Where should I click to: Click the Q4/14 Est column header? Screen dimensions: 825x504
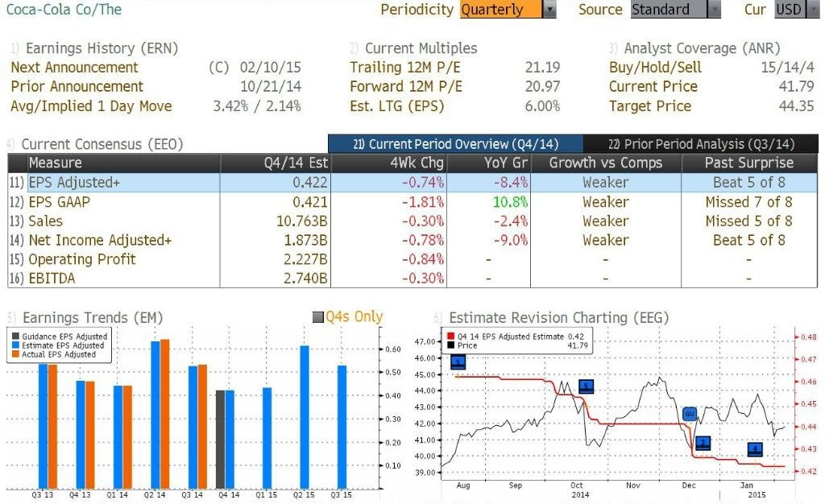(276, 163)
